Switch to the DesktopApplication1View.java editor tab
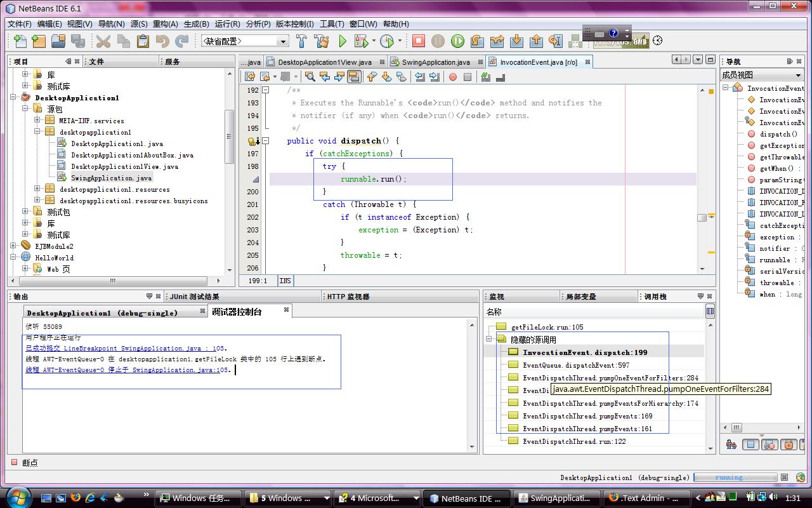 pos(324,62)
